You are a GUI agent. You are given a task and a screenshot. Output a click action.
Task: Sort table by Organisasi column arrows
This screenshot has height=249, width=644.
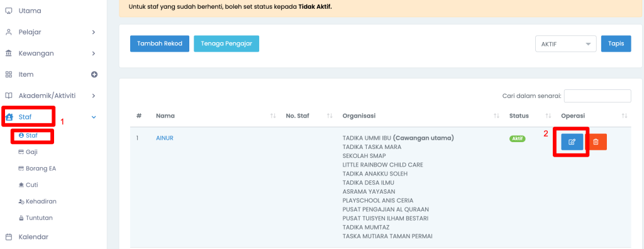496,116
